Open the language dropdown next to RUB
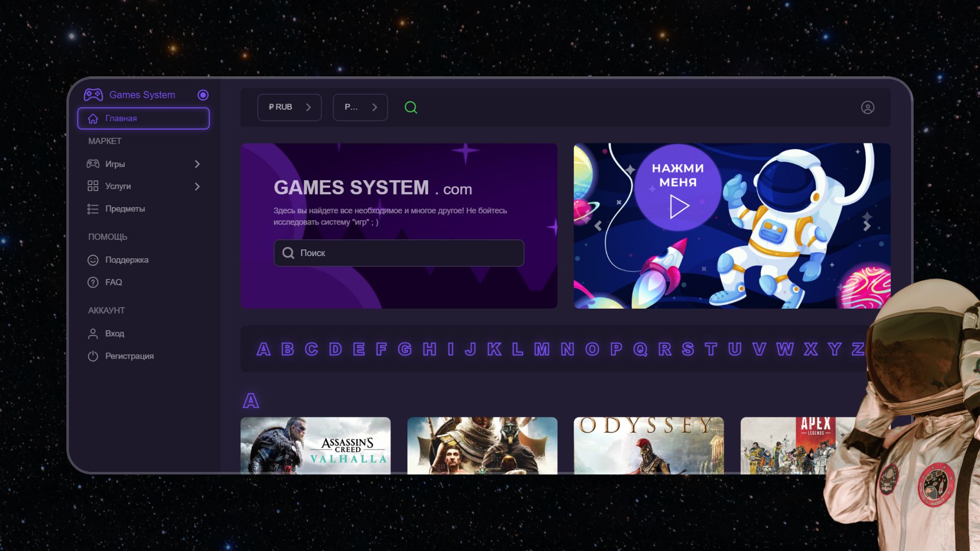980x551 pixels. coord(360,107)
